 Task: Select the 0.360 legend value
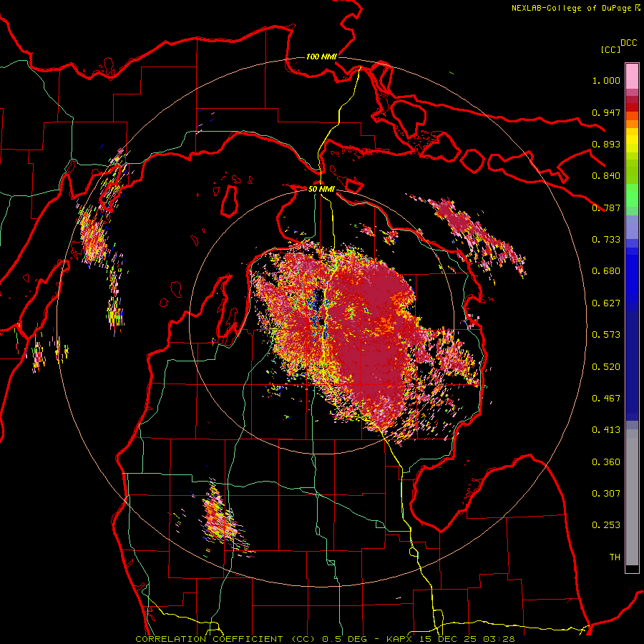coord(606,462)
